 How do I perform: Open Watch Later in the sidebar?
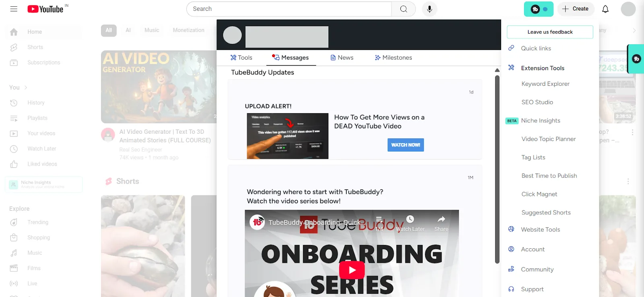(43, 149)
